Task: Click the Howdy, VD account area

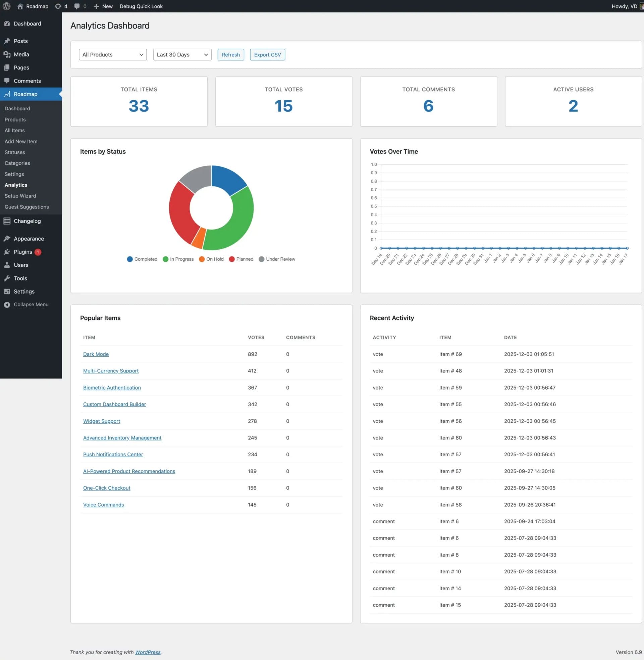Action: [x=624, y=6]
